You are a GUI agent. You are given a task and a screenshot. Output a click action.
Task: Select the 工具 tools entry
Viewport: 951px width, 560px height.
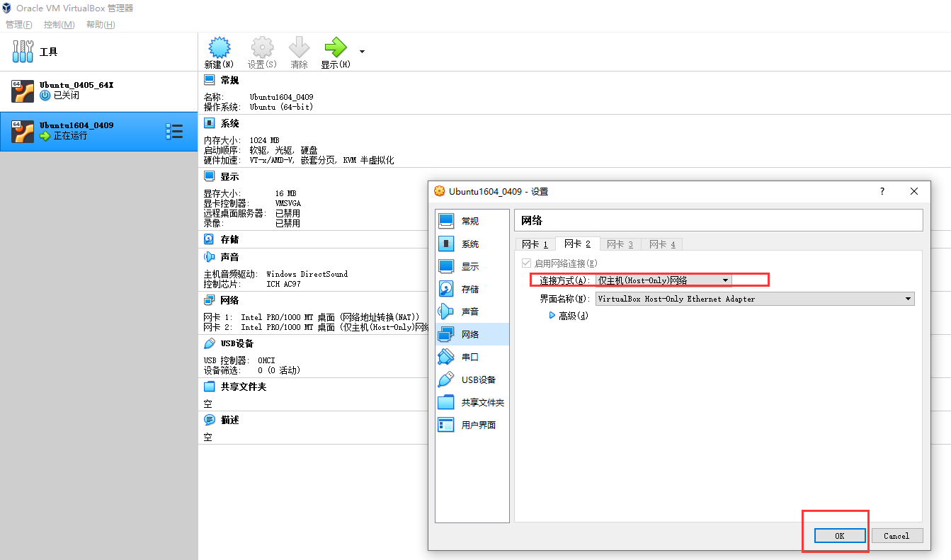click(98, 52)
